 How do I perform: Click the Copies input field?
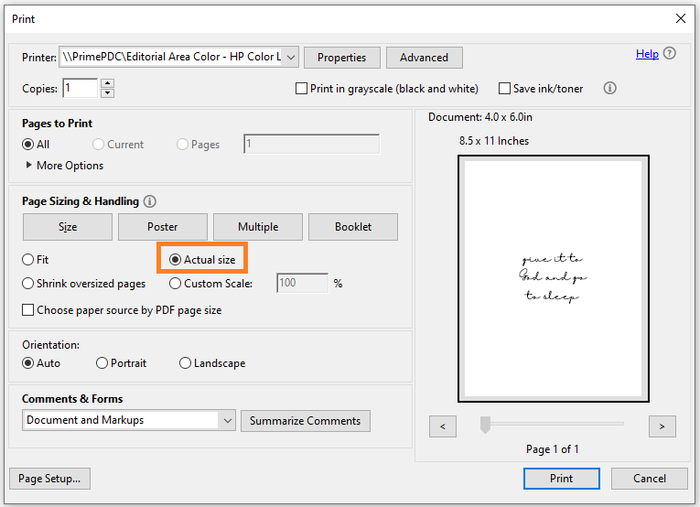tap(80, 89)
